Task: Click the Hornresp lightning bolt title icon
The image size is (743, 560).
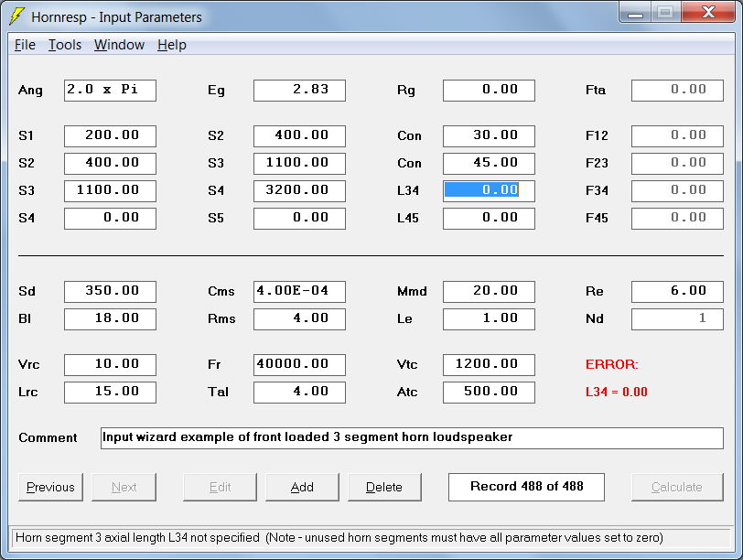Action: [16, 16]
